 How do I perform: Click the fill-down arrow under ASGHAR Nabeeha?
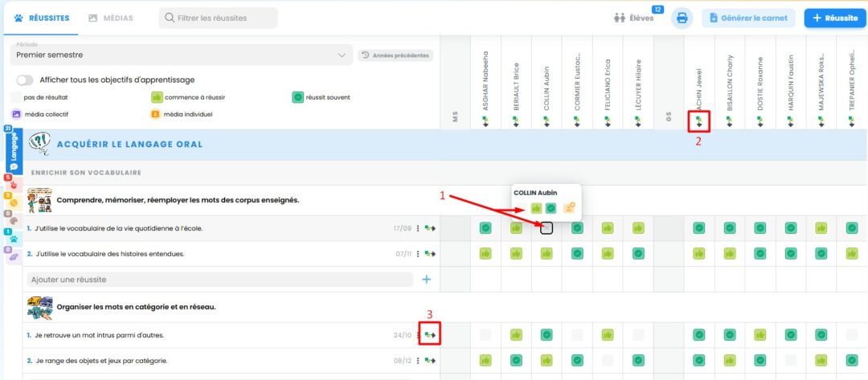pyautogui.click(x=485, y=122)
